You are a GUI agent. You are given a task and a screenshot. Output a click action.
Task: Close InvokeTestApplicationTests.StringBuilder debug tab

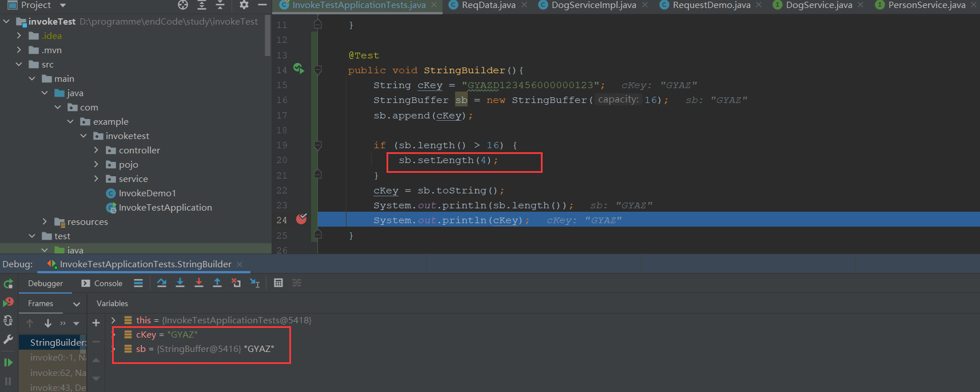pos(240,264)
